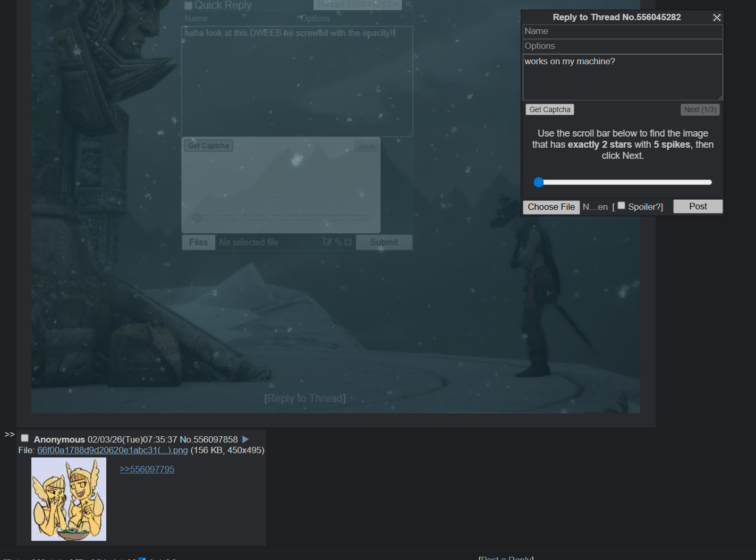Follow the quote link >>556097795
This screenshot has height=560, width=756.
147,469
